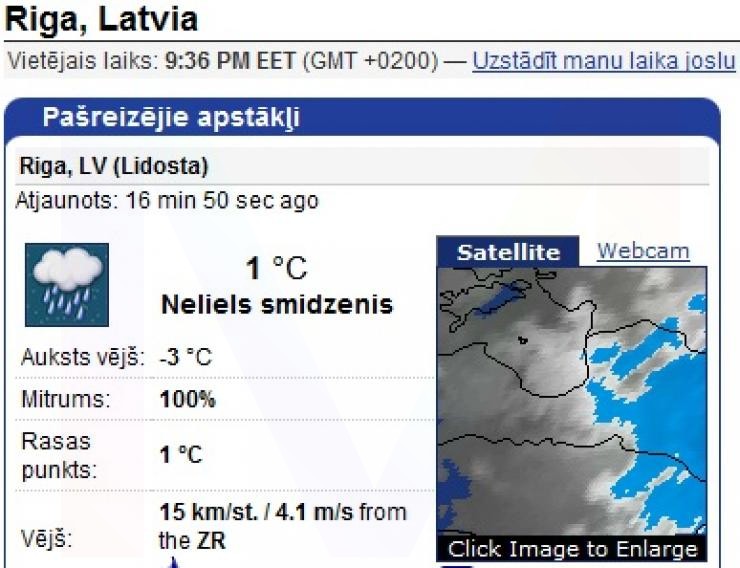Viewport: 740px width, 568px height.
Task: Click the 100% humidity value
Action: coord(187,400)
